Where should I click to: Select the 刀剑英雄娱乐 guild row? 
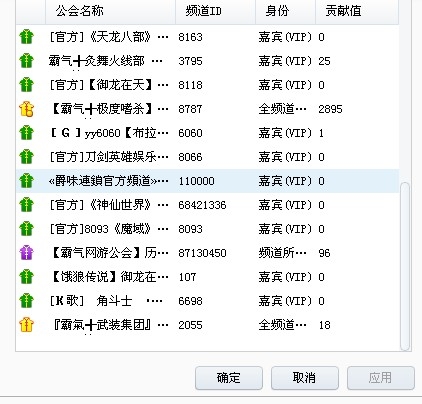click(207, 157)
